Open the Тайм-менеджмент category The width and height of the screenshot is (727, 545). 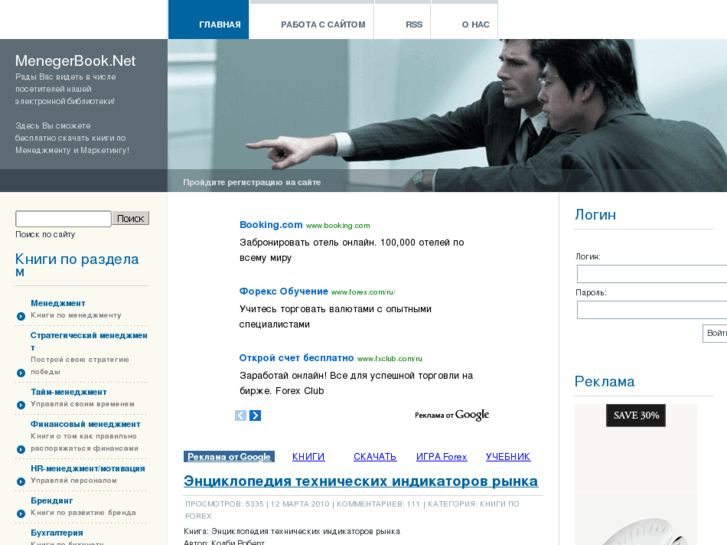[x=69, y=392]
